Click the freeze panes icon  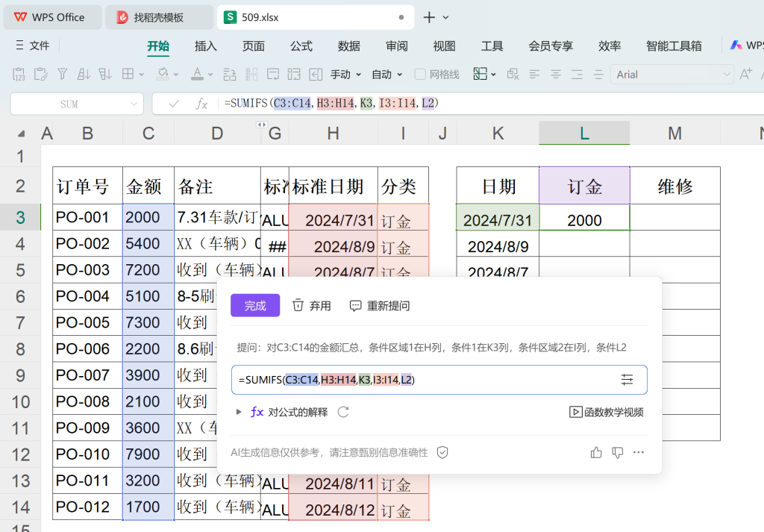[480, 74]
